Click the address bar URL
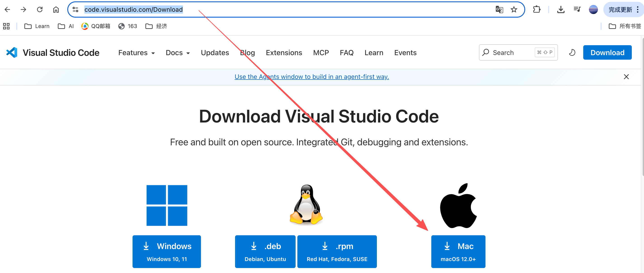 click(133, 9)
